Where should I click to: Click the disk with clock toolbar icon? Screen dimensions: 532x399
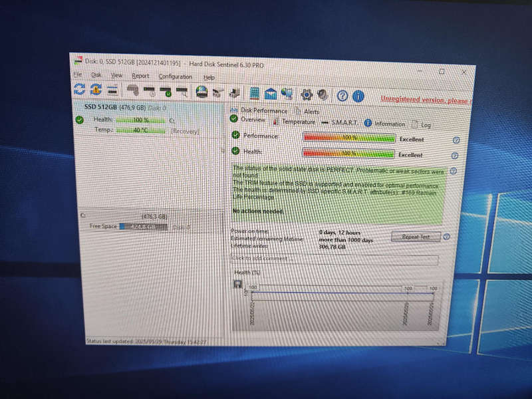150,91
